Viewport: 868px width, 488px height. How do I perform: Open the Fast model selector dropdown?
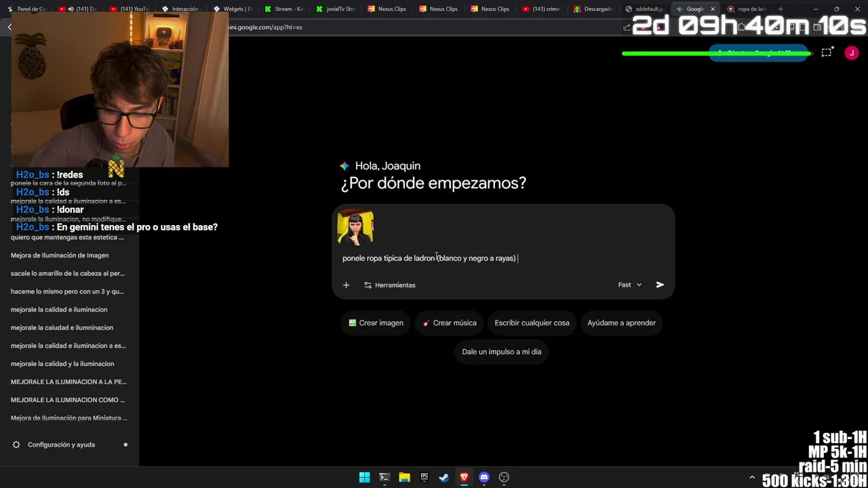click(x=629, y=285)
